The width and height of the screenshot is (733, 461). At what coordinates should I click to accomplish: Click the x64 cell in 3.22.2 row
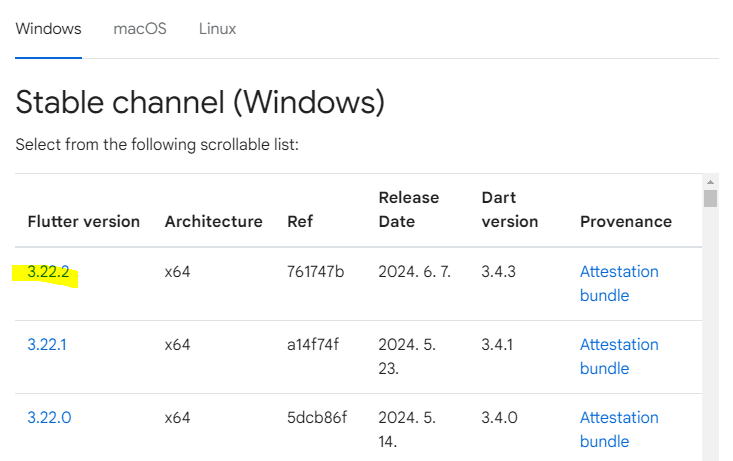177,272
